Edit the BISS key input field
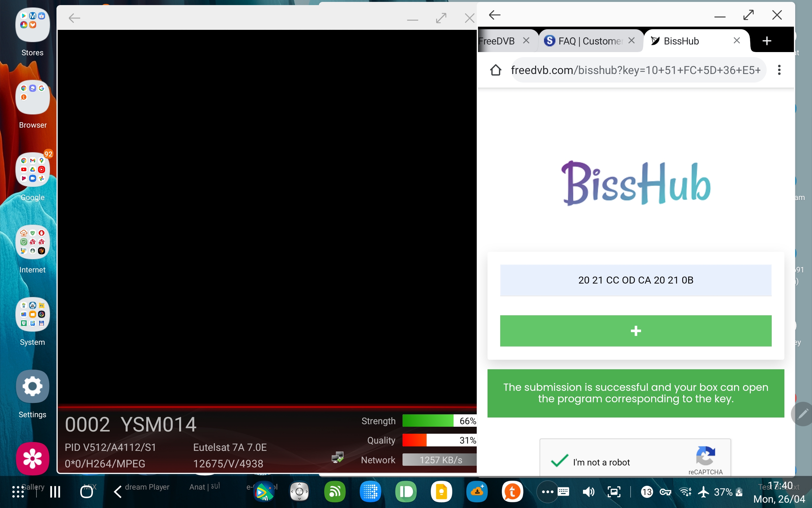Image resolution: width=812 pixels, height=508 pixels. tap(636, 280)
